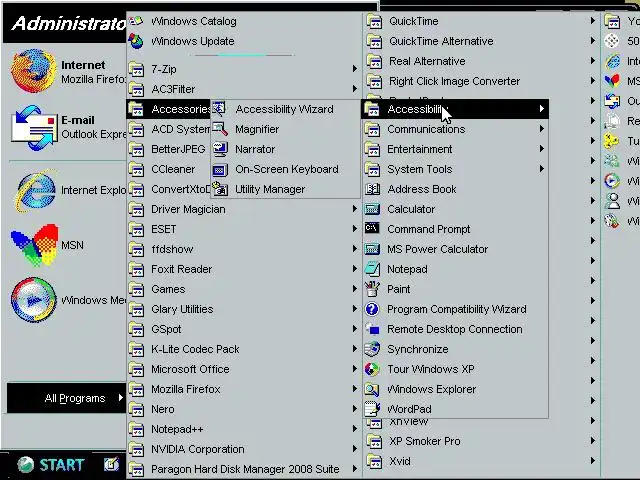This screenshot has height=480, width=640.
Task: Open Windows Media Player icon
Action: coord(33,300)
